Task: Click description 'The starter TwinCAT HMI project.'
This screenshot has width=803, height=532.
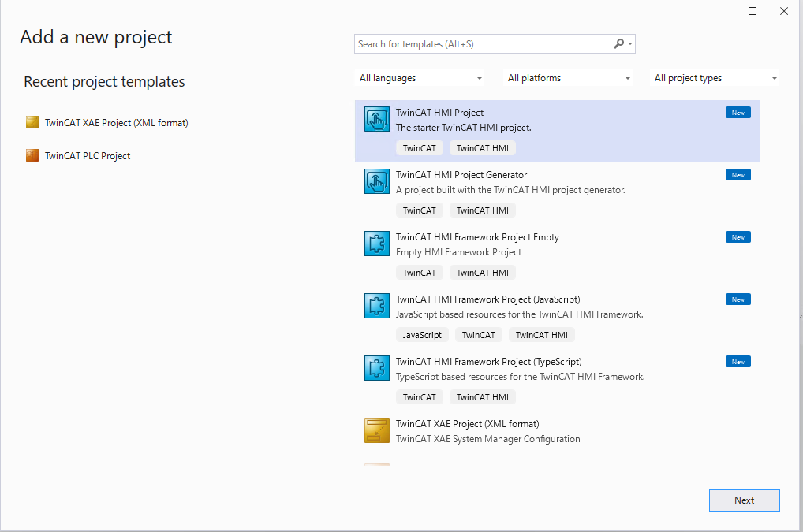Action: point(464,128)
